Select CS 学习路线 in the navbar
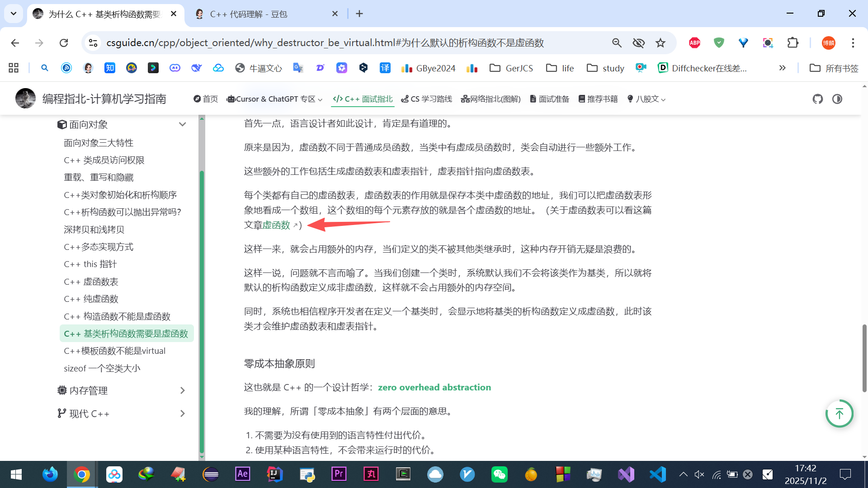The image size is (868, 488). [426, 99]
